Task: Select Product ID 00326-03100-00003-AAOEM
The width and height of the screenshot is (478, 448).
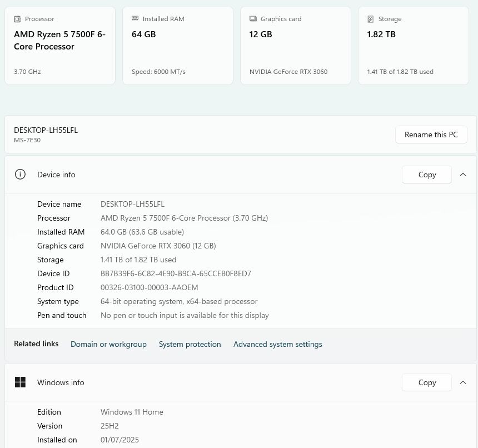Action: pos(150,287)
